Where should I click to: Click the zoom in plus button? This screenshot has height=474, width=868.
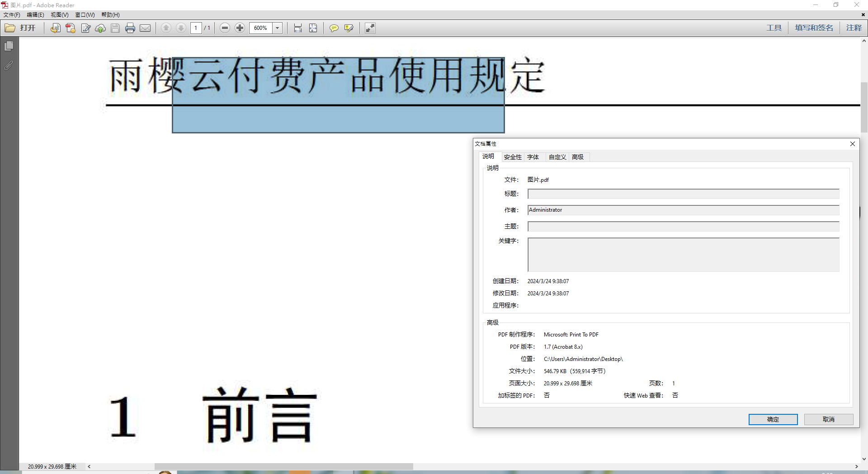[240, 28]
